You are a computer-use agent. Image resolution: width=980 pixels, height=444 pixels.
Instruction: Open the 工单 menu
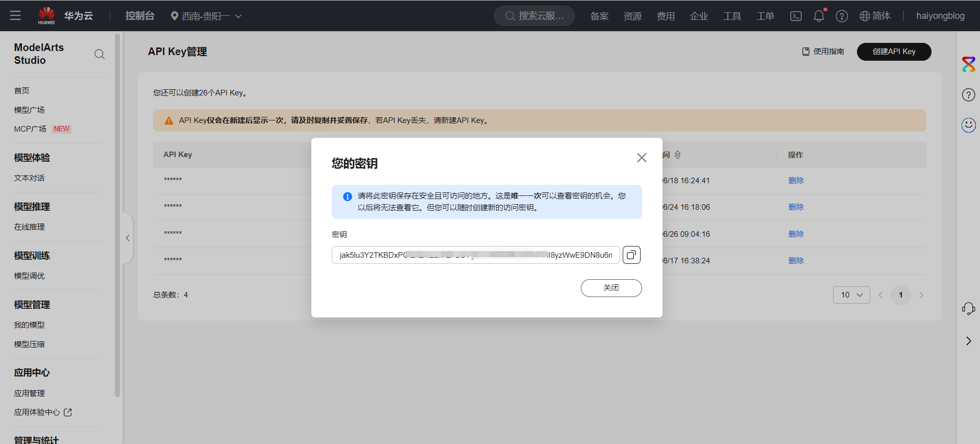click(x=765, y=16)
